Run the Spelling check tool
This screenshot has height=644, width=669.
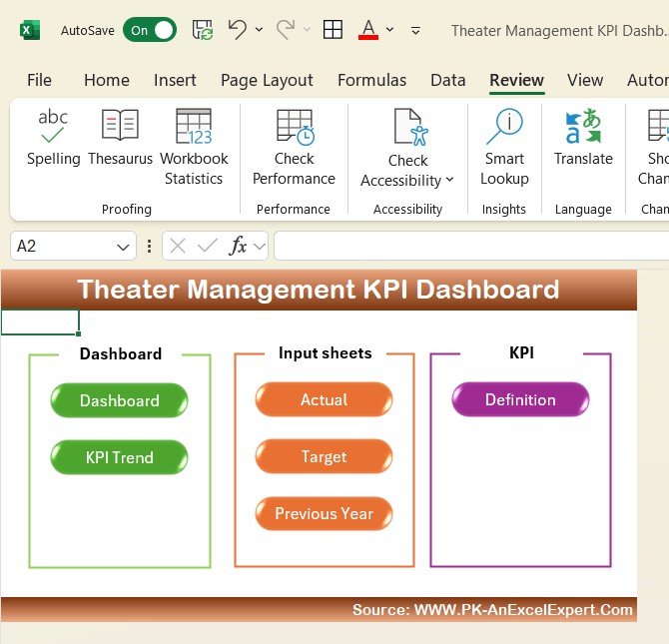[x=53, y=138]
